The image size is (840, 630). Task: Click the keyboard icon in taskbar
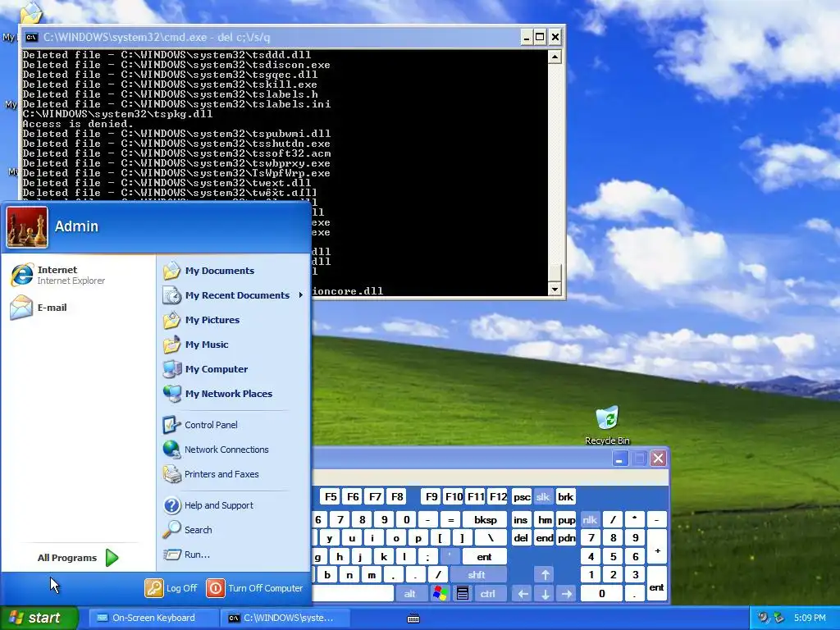point(413,619)
